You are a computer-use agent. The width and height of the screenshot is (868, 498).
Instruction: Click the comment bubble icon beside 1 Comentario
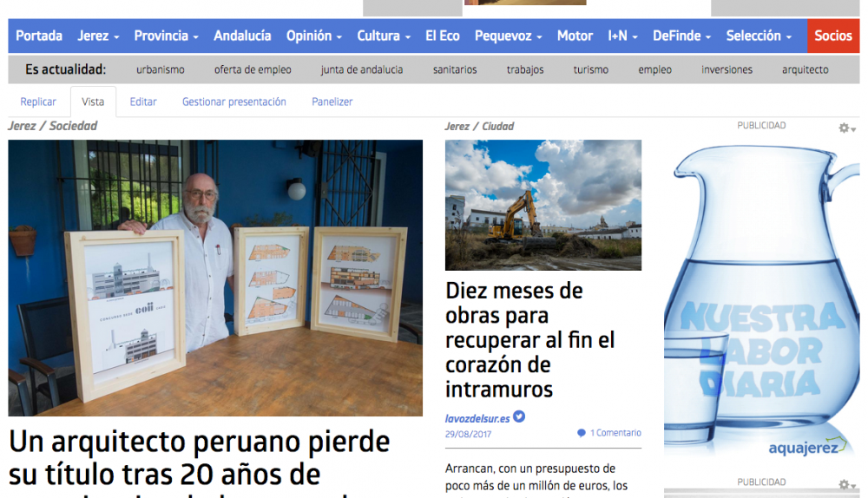(x=581, y=433)
